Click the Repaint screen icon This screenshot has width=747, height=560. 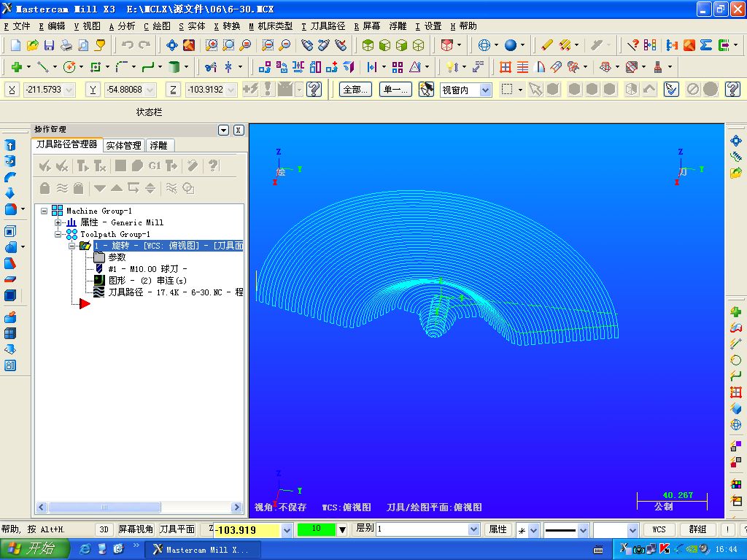point(189,45)
